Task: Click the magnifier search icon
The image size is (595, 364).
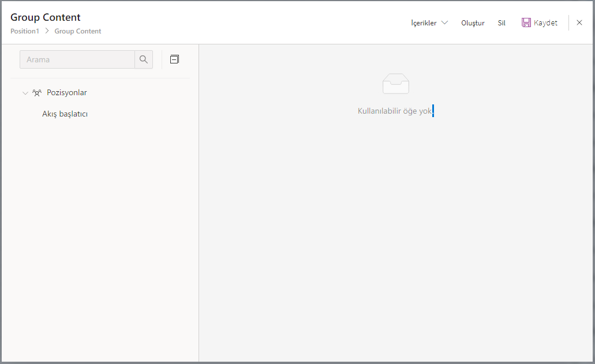Action: (144, 59)
